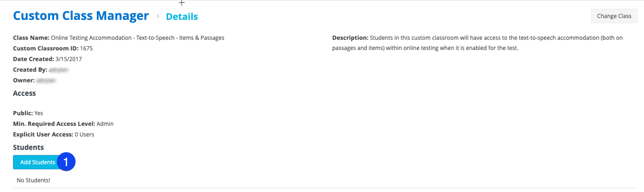
Task: Click the Description label
Action: click(350, 38)
